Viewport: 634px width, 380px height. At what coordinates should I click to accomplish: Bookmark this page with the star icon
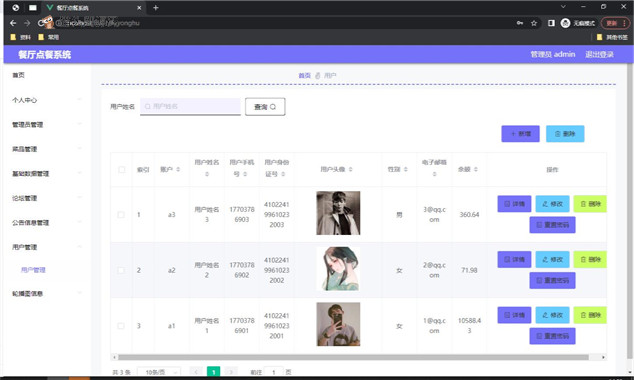pyautogui.click(x=534, y=23)
